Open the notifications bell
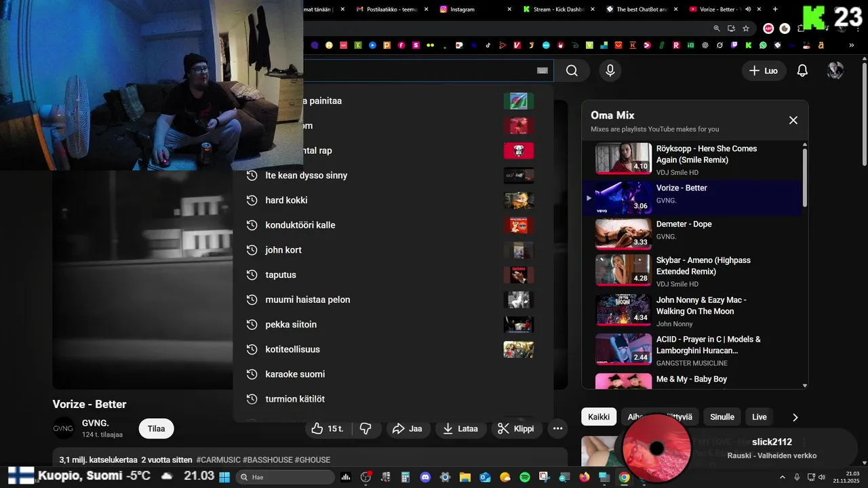 point(802,70)
